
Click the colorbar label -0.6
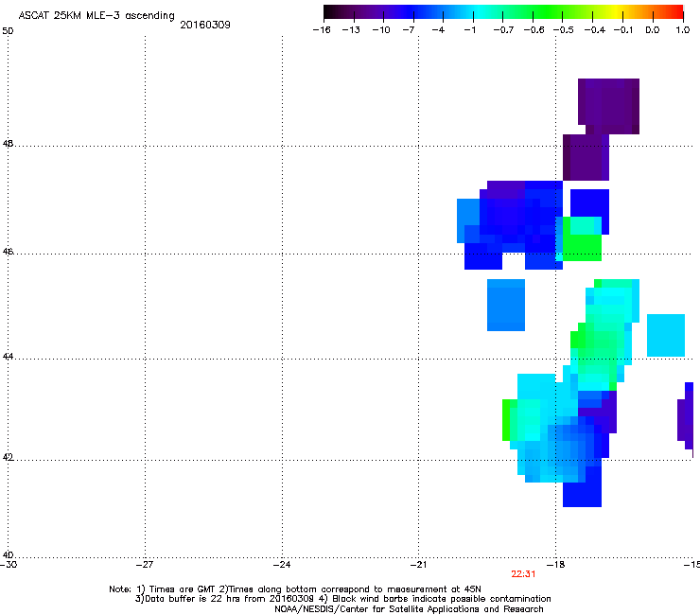coord(534,30)
